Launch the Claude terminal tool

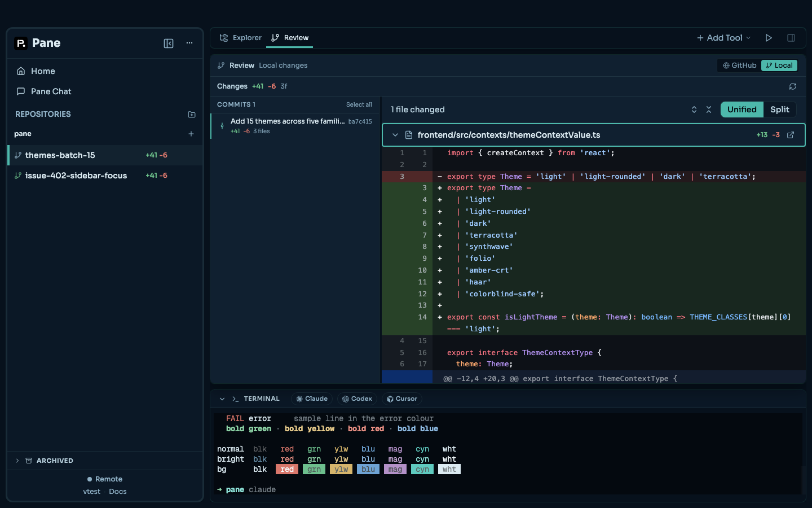point(312,399)
